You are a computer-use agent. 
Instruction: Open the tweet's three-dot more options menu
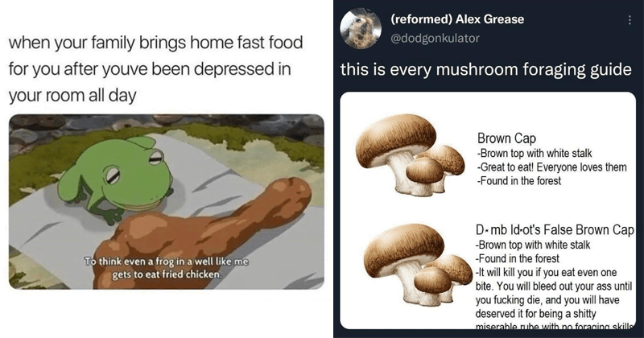pyautogui.click(x=630, y=20)
